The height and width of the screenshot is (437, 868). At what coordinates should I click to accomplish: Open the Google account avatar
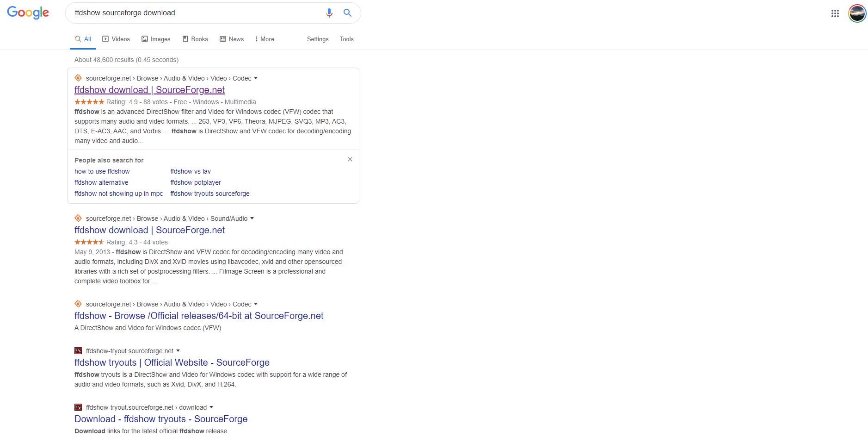(x=857, y=13)
